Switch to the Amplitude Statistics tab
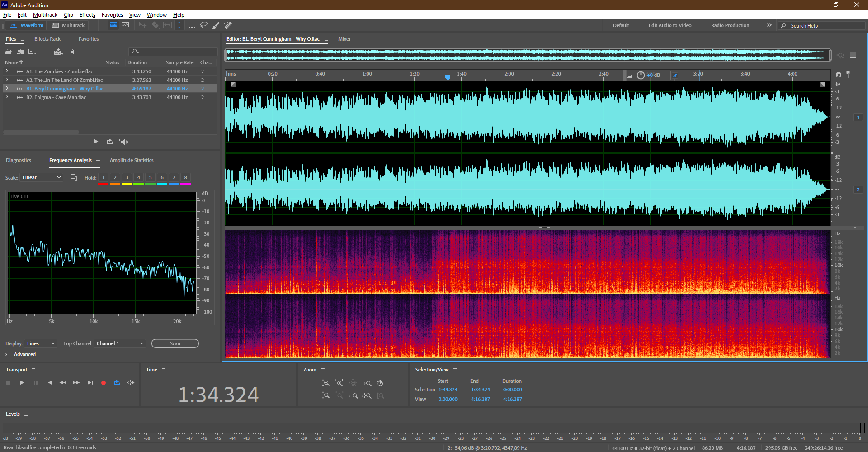Viewport: 868px width, 452px height. 132,160
